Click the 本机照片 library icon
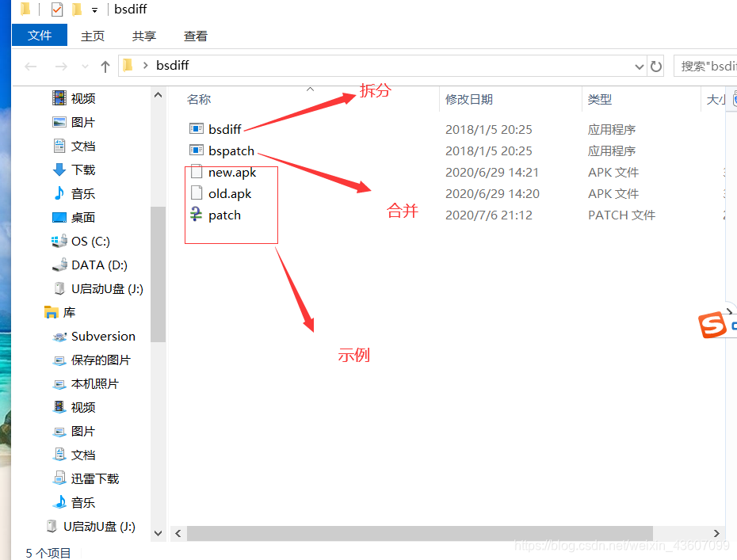737x560 pixels. pyautogui.click(x=59, y=384)
